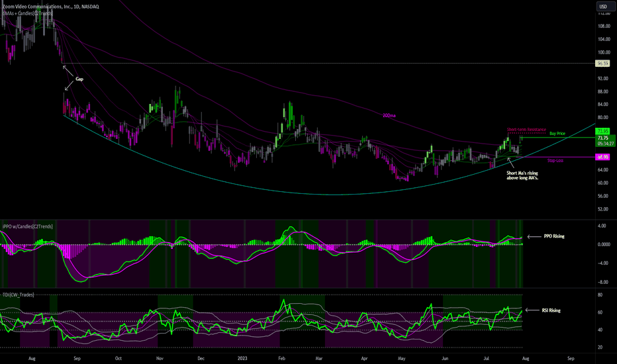Viewport: 617px width, 364px height.
Task: Select the Short-term Resistance label
Action: 526,130
